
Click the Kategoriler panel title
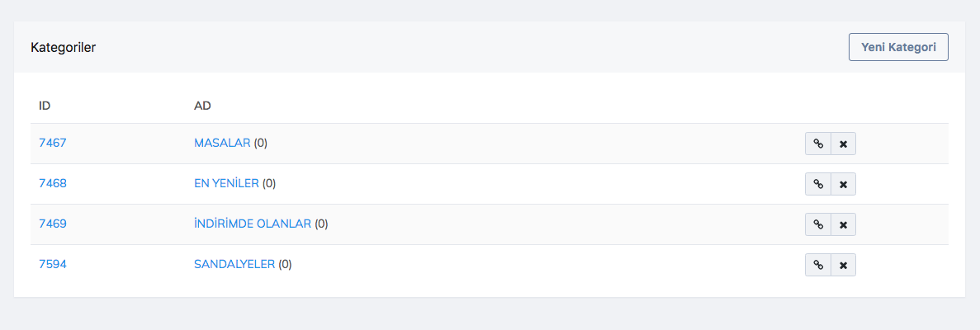tap(64, 47)
